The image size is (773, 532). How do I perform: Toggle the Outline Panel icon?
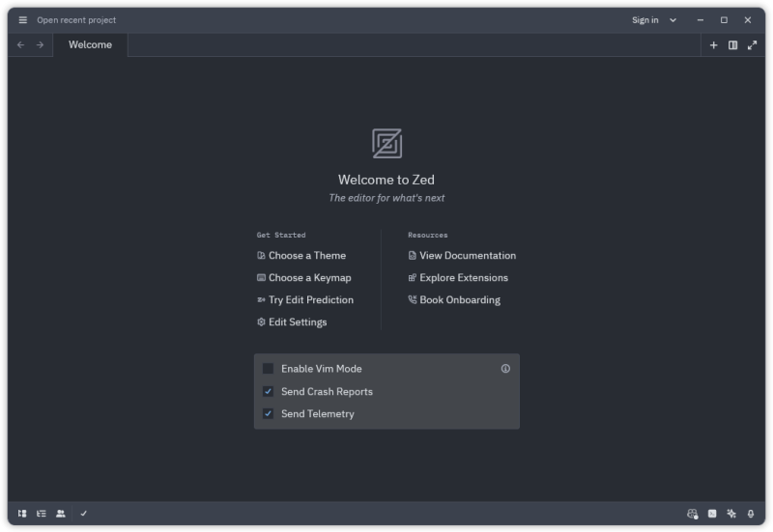pyautogui.click(x=42, y=514)
